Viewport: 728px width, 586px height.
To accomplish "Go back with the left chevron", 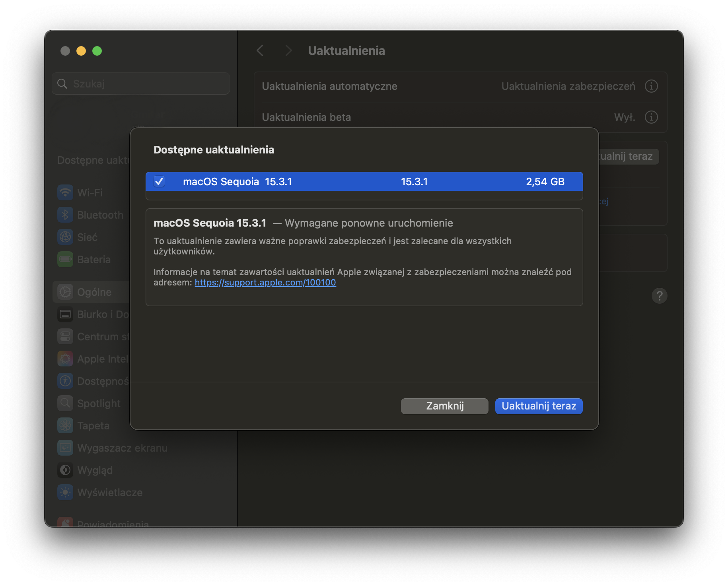I will coord(260,51).
